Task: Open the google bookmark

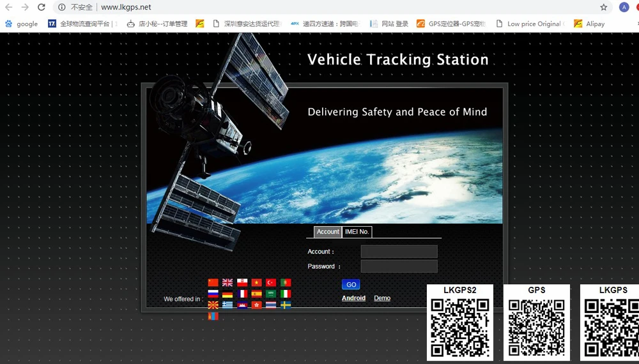Action: pos(21,24)
